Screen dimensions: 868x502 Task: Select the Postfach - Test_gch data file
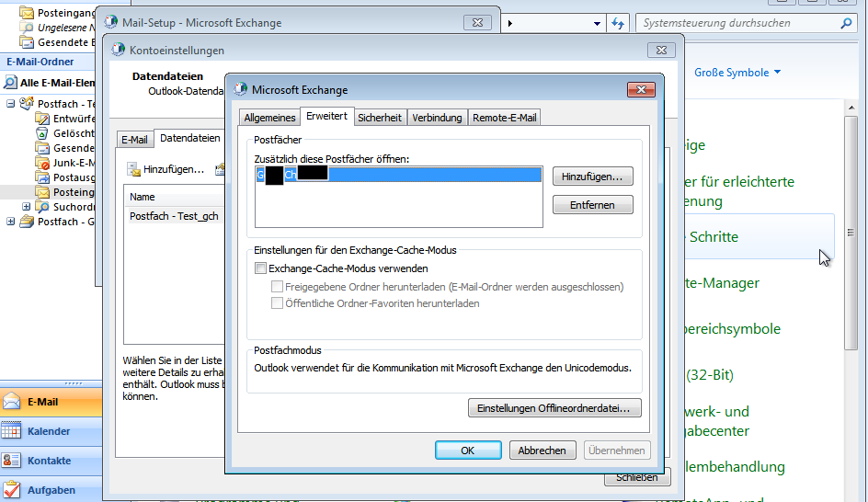[174, 216]
